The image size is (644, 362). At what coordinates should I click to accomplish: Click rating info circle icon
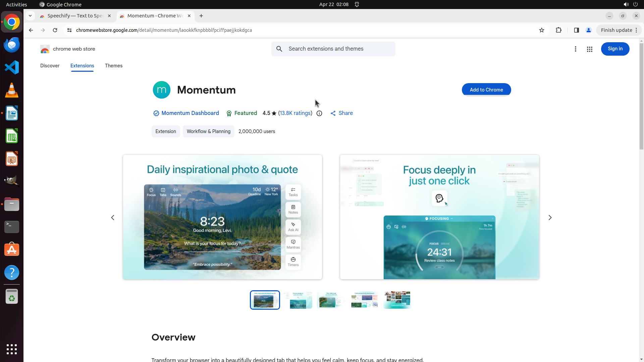[319, 113]
